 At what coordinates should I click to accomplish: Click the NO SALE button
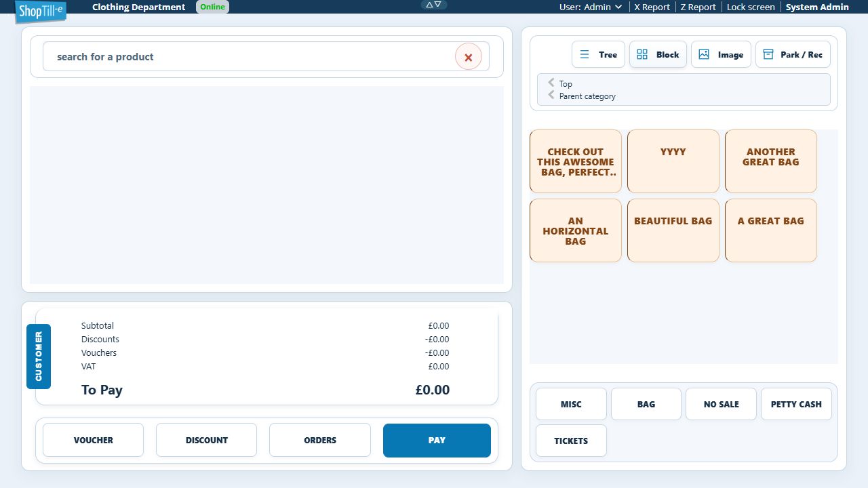pos(721,404)
